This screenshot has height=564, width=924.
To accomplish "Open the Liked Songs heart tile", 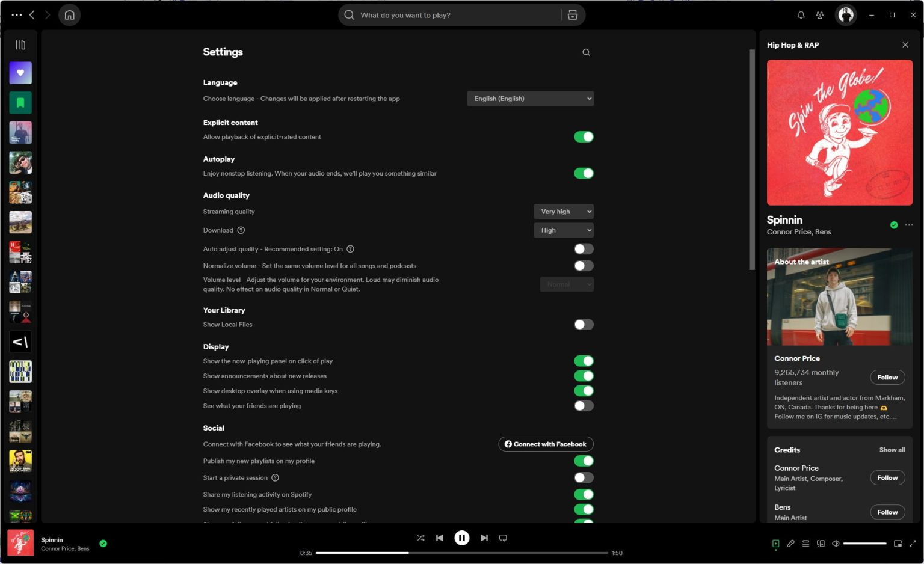I will click(x=20, y=73).
